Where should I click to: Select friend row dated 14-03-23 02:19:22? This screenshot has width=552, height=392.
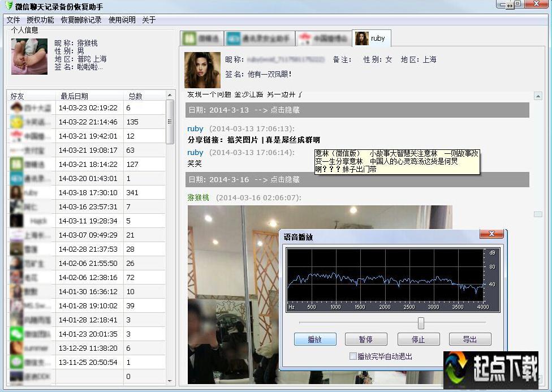point(87,108)
